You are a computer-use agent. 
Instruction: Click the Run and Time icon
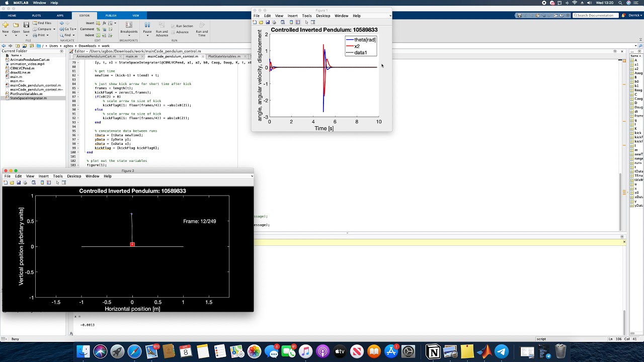pyautogui.click(x=202, y=25)
